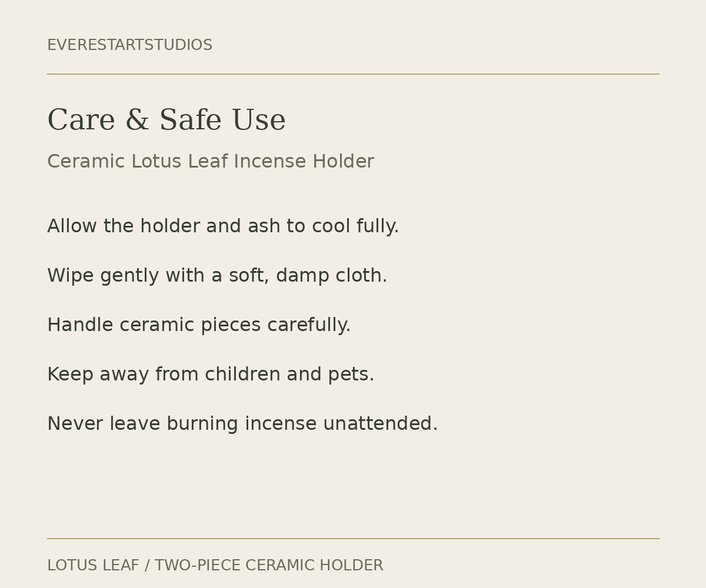Click the Ceramic Lotus Leaf Incense Holder subtitle

(x=211, y=162)
